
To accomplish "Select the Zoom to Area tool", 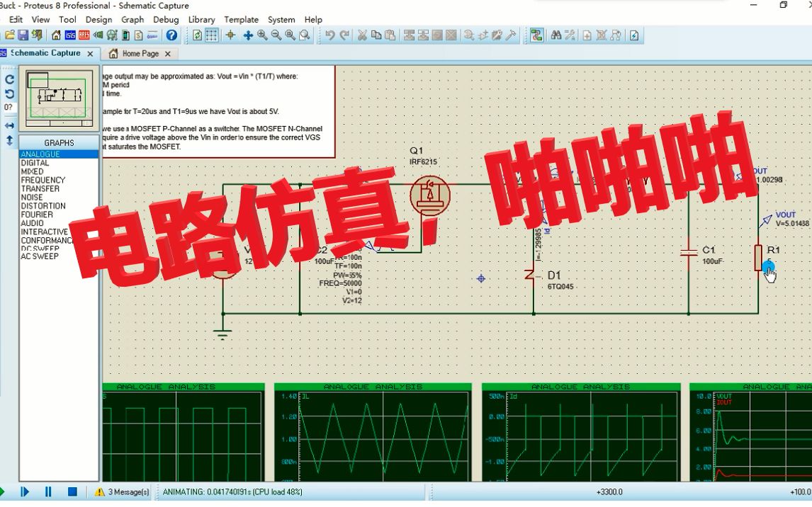I will 303,36.
